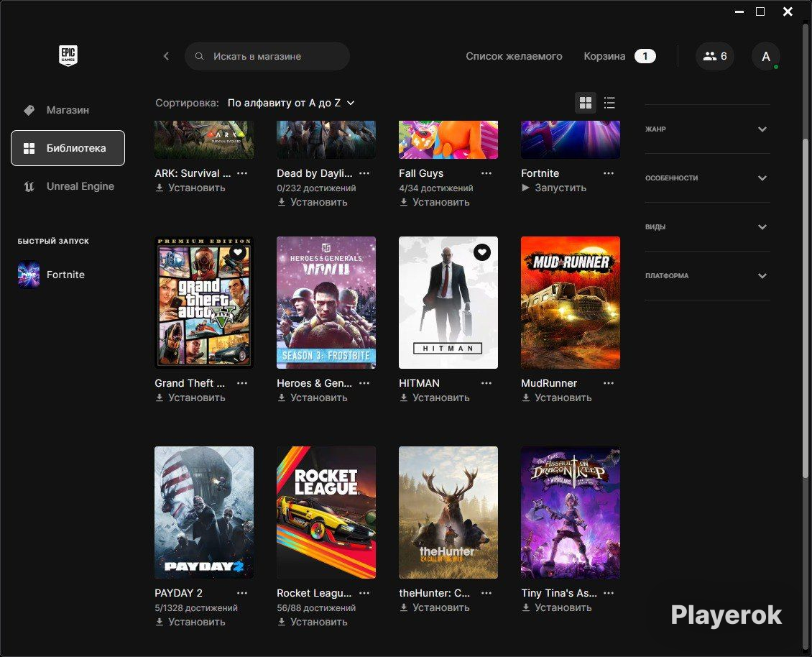Click 4/34 достижений under Fall Guys
This screenshot has width=812, height=657.
pos(436,188)
